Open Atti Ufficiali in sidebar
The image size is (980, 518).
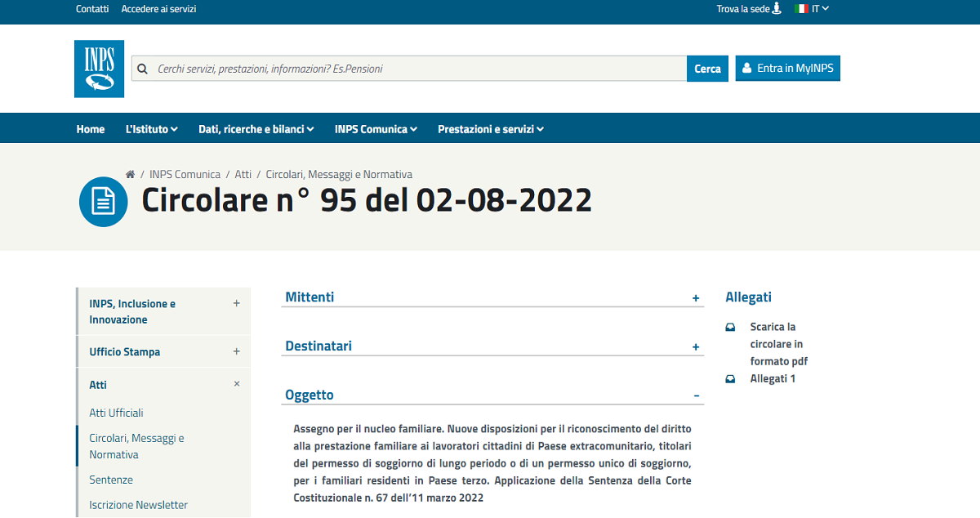(x=116, y=413)
